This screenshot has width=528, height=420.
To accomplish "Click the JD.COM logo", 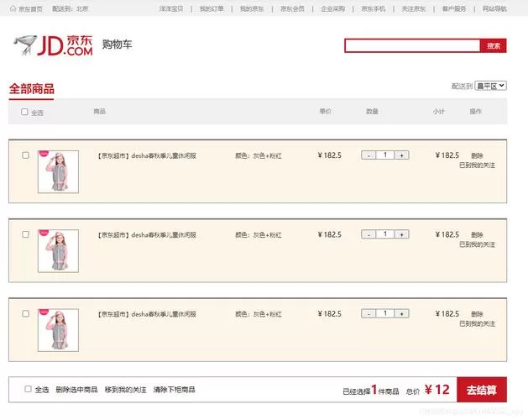I will click(x=53, y=45).
